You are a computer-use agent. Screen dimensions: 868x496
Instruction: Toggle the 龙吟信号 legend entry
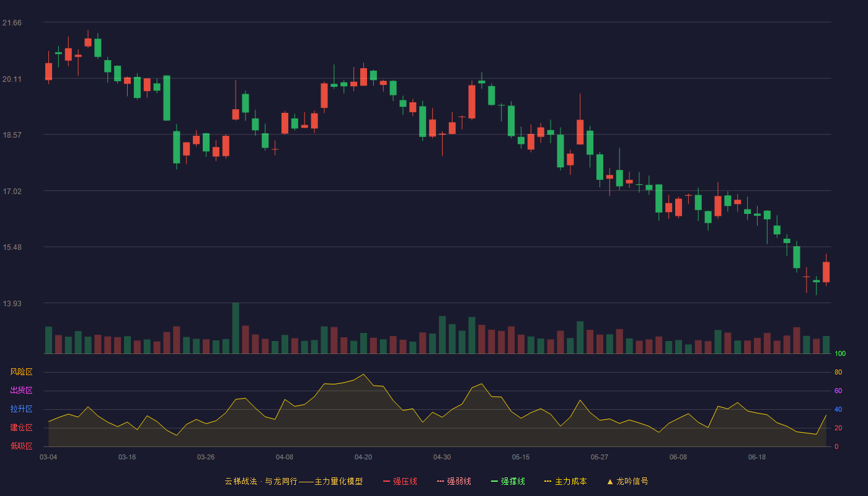pyautogui.click(x=627, y=481)
